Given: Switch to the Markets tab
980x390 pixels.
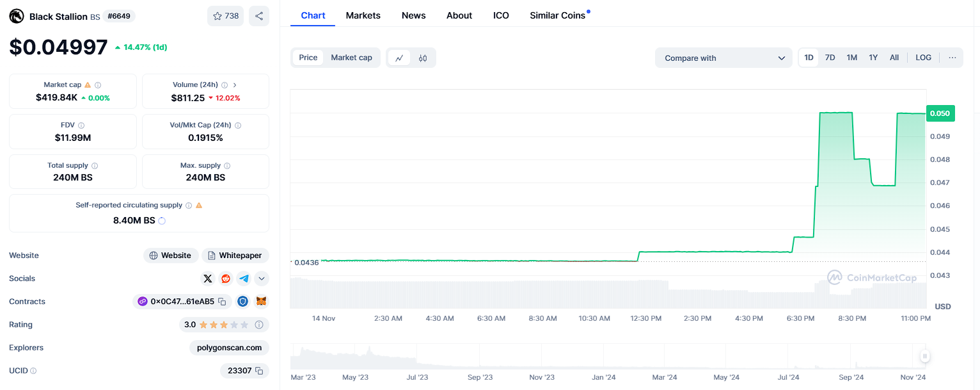Looking at the screenshot, I should click(363, 15).
